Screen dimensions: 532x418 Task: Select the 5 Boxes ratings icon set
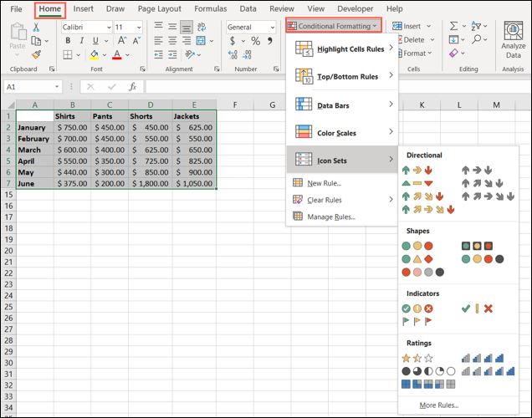[x=428, y=384]
